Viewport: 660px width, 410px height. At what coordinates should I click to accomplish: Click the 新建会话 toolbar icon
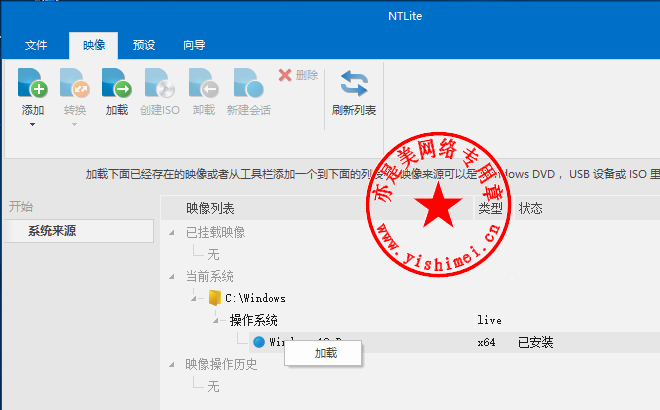pos(248,83)
